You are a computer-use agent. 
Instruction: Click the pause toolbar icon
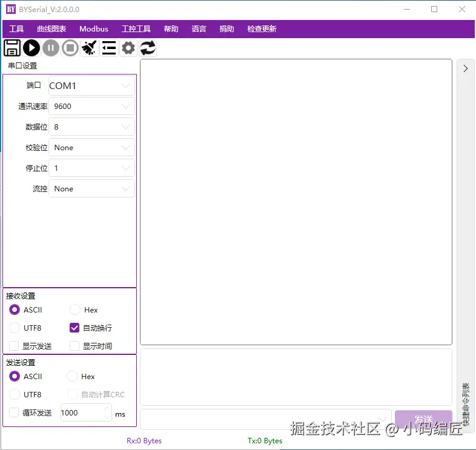click(x=51, y=48)
